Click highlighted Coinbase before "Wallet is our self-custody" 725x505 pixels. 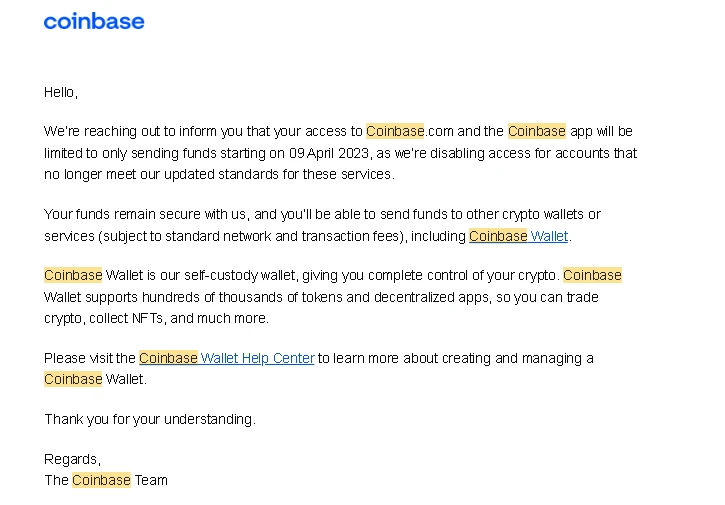click(x=73, y=275)
